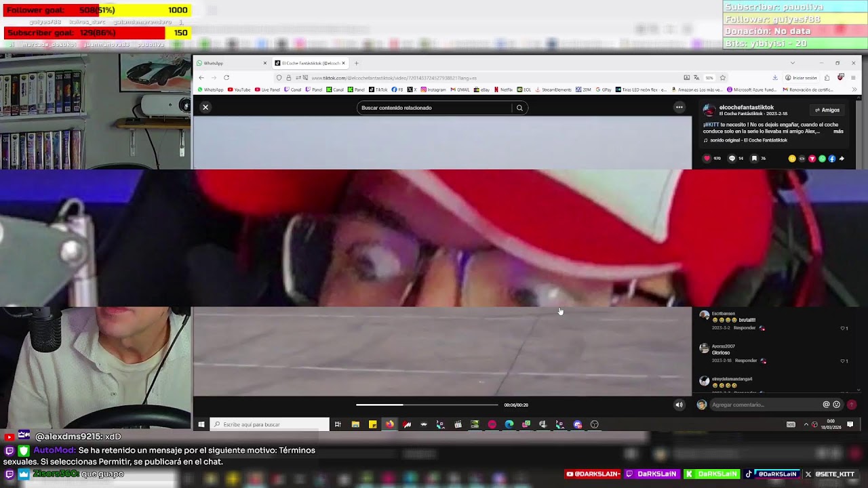Open the eBay bookmark
This screenshot has width=868, height=488.
[481, 89]
